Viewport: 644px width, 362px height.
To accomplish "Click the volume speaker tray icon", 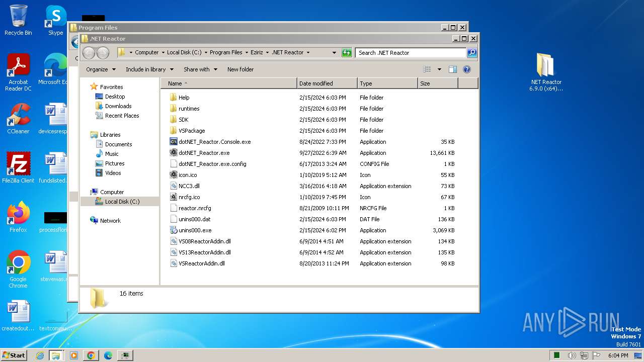I will (x=572, y=355).
